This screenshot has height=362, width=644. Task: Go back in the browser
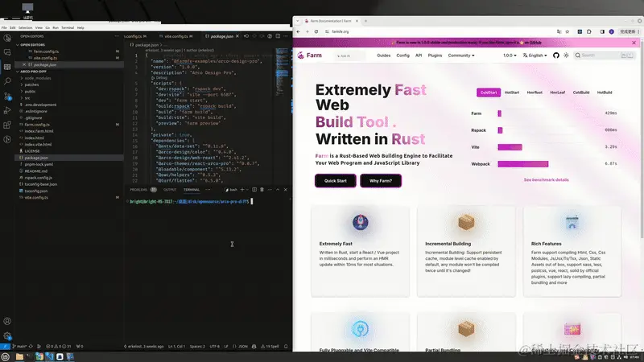click(x=298, y=31)
